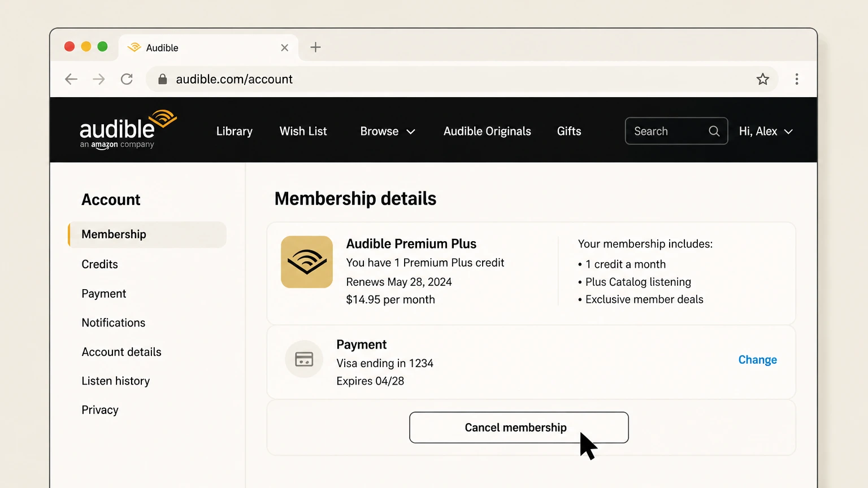Image resolution: width=868 pixels, height=488 pixels.
Task: Open Account details in the sidebar
Action: tap(121, 352)
